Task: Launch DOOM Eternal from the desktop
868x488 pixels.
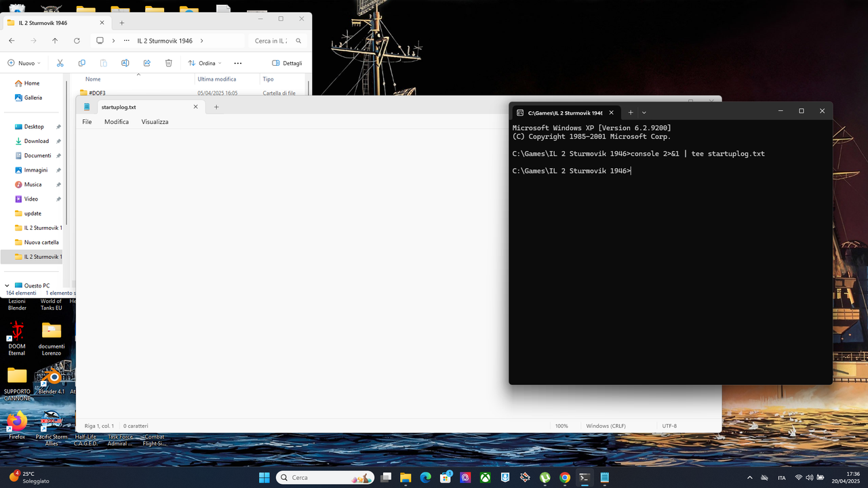Action: (x=16, y=333)
